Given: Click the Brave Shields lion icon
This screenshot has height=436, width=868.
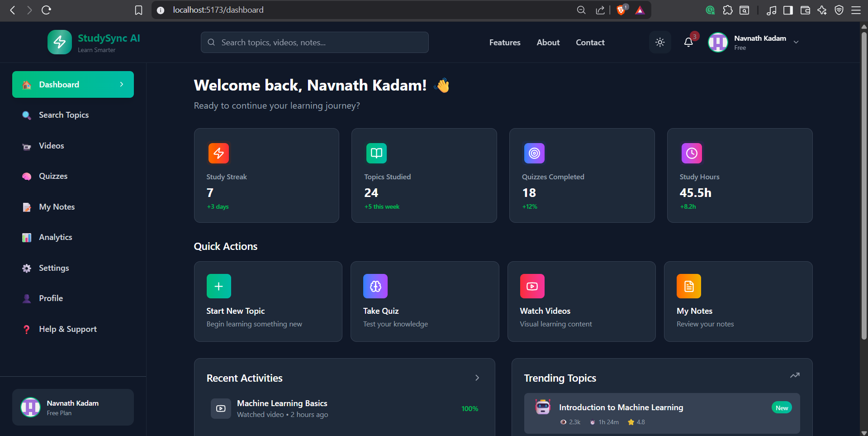Looking at the screenshot, I should pyautogui.click(x=622, y=10).
